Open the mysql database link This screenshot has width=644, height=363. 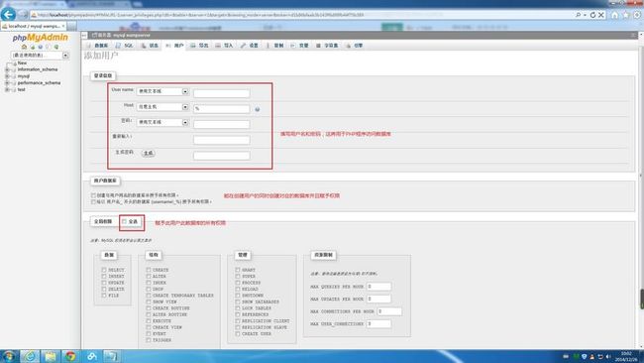point(24,76)
